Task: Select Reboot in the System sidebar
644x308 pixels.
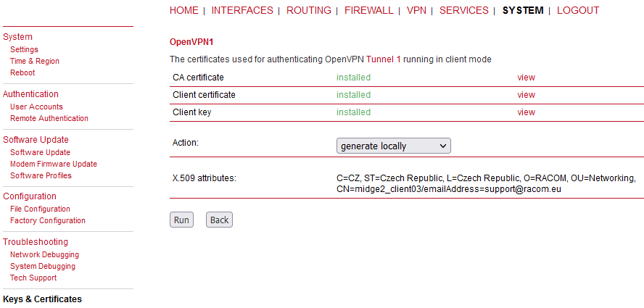Action: coord(22,72)
